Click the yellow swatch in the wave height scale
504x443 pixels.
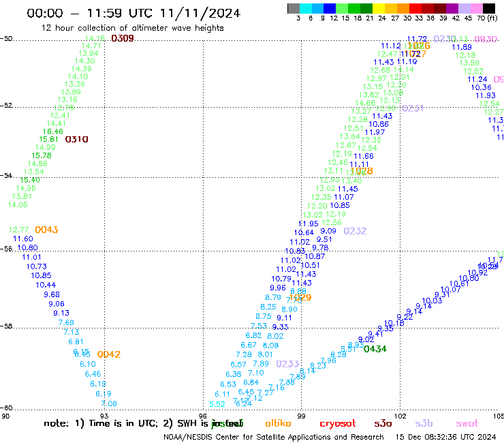tap(379, 8)
